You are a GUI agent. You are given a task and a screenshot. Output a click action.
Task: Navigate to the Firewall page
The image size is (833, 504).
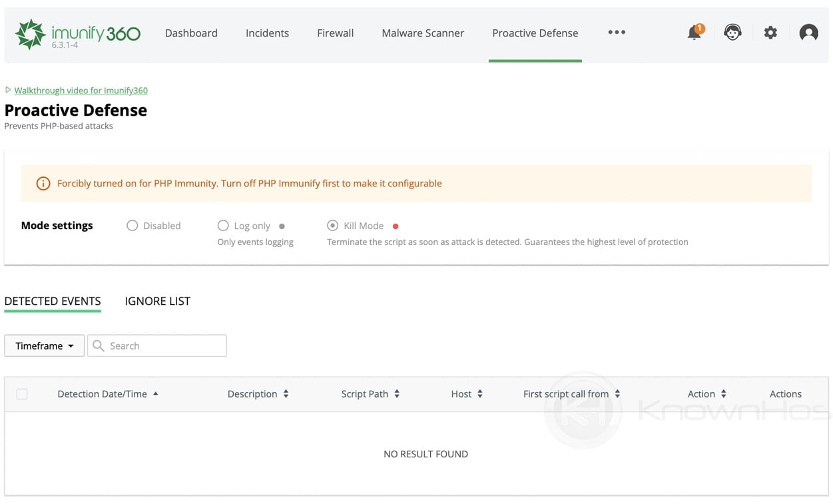click(335, 32)
